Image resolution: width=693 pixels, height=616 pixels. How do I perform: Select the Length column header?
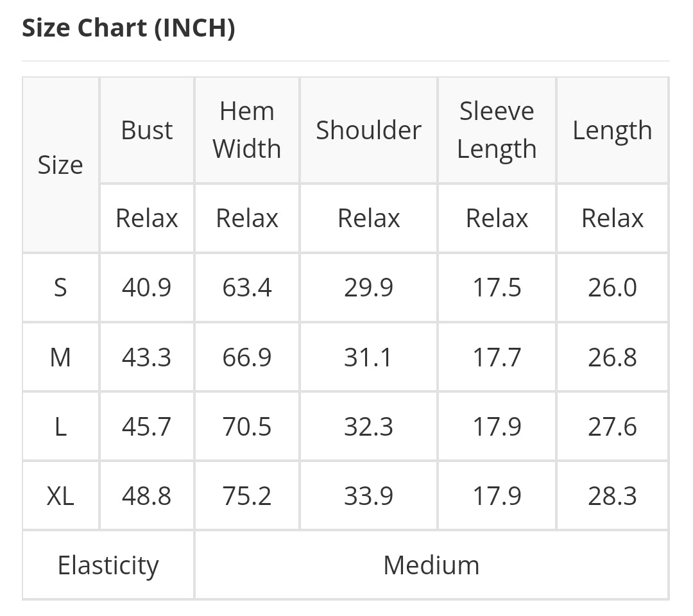click(612, 130)
